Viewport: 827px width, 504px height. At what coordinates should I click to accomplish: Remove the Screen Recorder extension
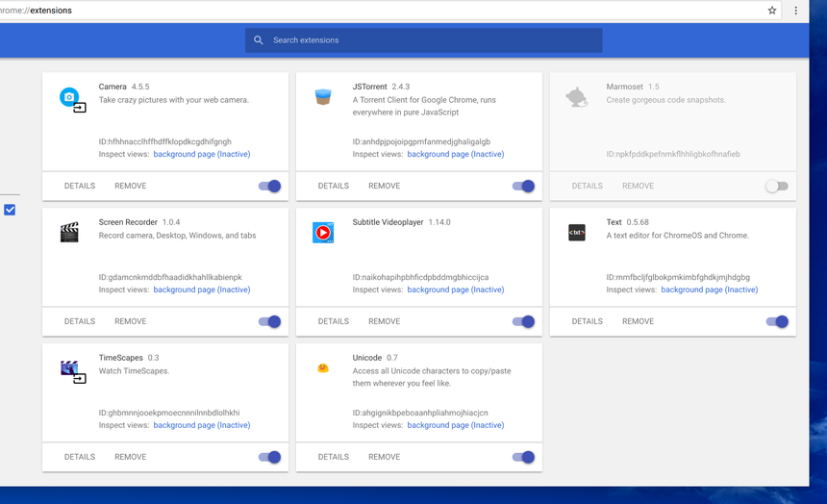[x=130, y=321]
